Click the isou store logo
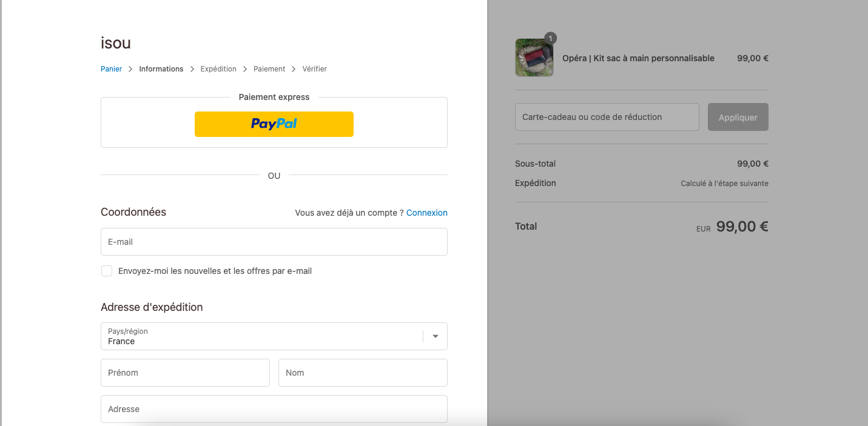This screenshot has height=426, width=868. 115,43
